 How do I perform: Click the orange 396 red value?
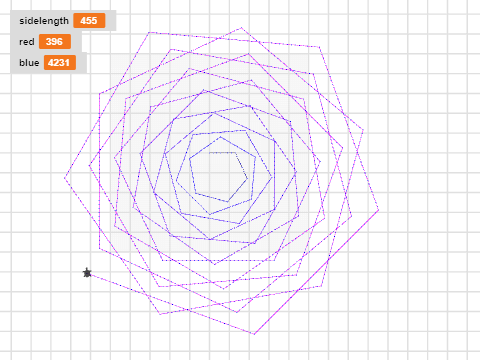(x=55, y=42)
